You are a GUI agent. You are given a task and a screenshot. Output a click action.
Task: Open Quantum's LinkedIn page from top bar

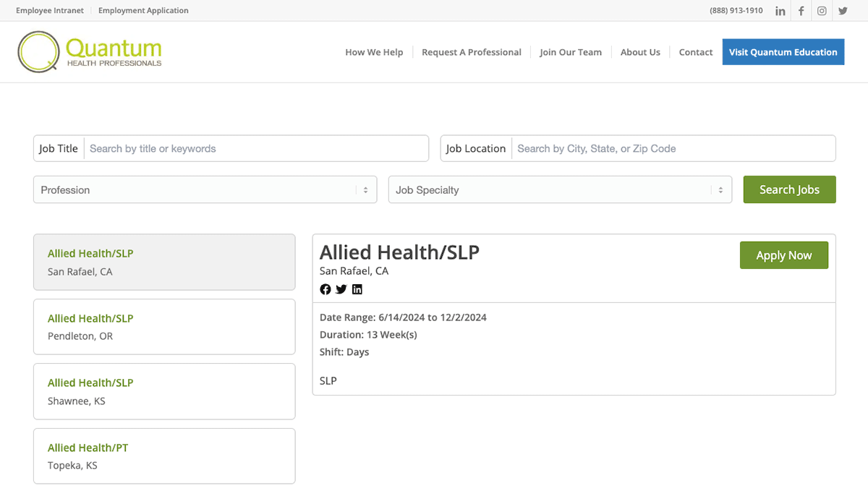(x=780, y=10)
